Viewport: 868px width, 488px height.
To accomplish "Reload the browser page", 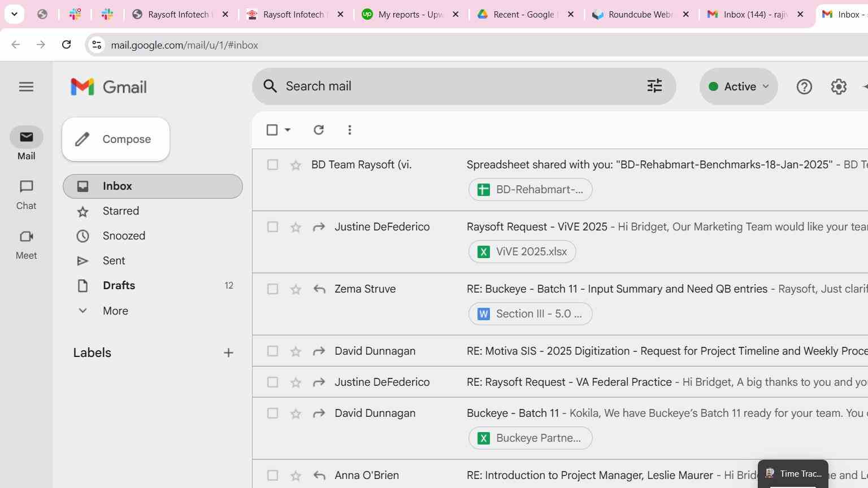I will click(66, 45).
